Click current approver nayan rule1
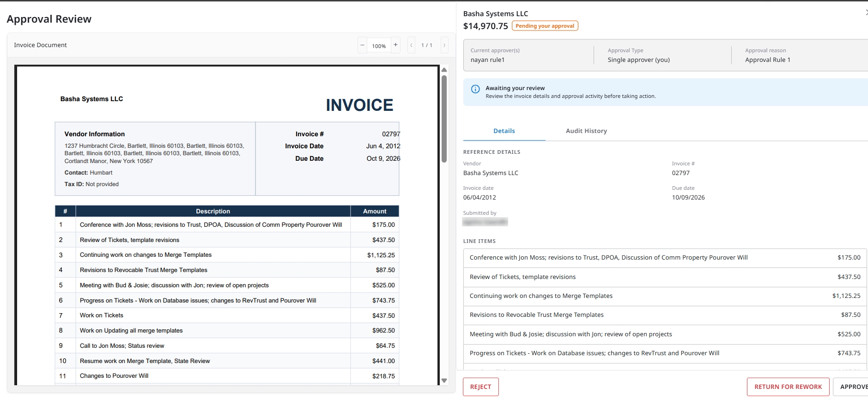868x400 pixels. tap(487, 60)
